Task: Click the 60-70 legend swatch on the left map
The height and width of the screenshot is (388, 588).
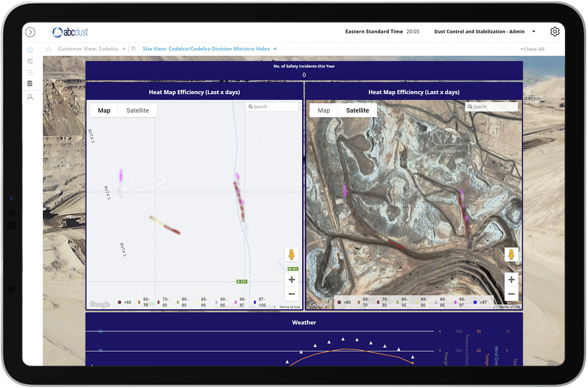Action: pos(139,302)
